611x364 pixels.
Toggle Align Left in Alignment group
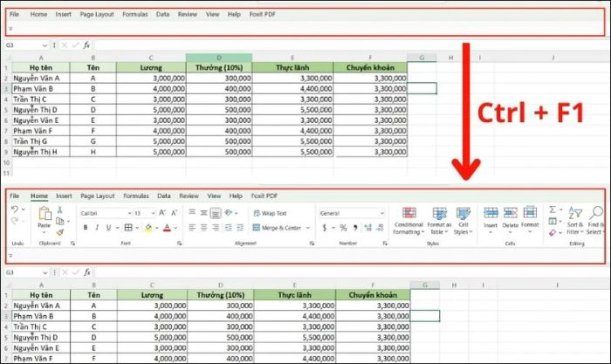[192, 227]
